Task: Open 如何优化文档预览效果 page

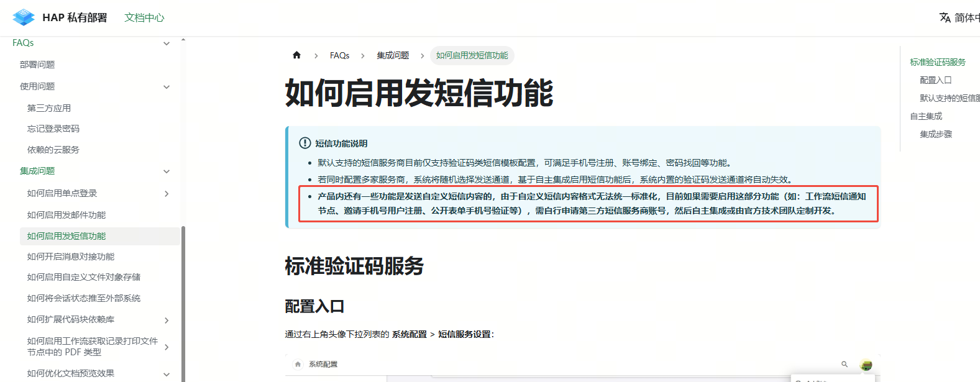Action: [71, 373]
